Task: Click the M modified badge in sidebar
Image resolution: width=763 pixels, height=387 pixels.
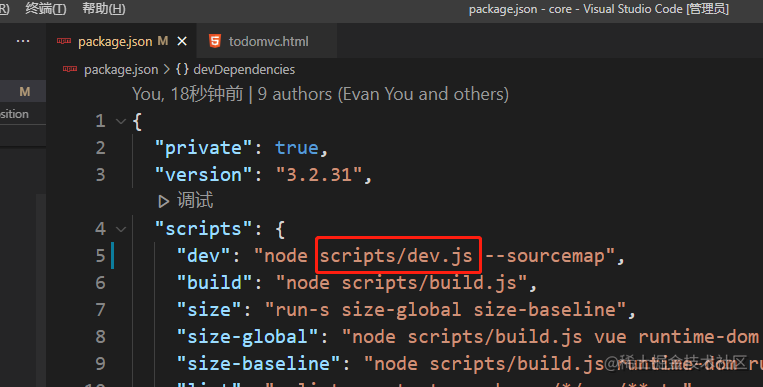Action: (24, 92)
